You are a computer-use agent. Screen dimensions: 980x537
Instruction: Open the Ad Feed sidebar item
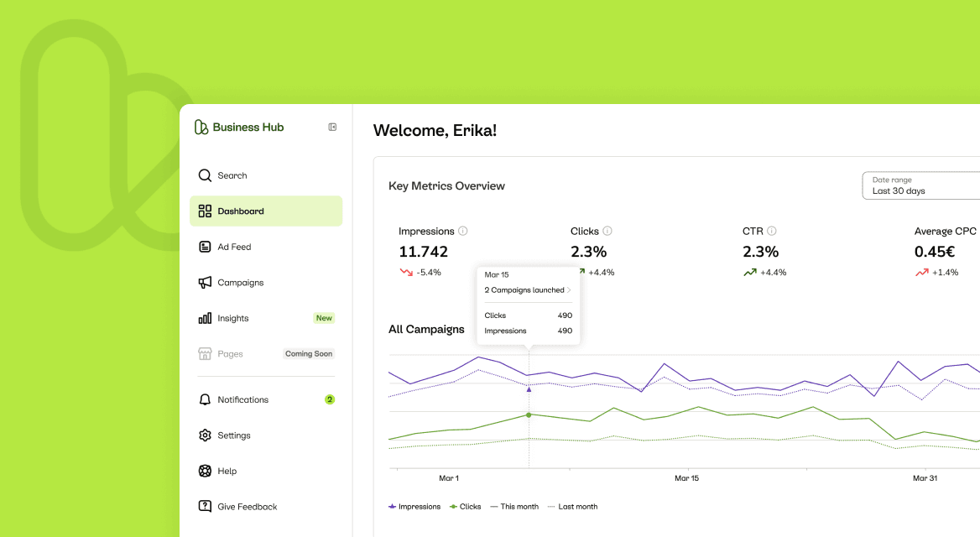click(234, 247)
